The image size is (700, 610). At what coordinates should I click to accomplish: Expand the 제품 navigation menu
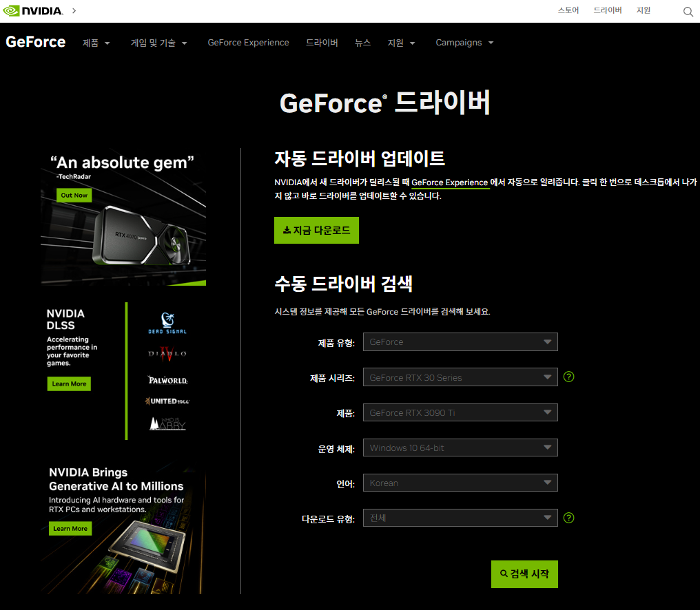(x=96, y=43)
